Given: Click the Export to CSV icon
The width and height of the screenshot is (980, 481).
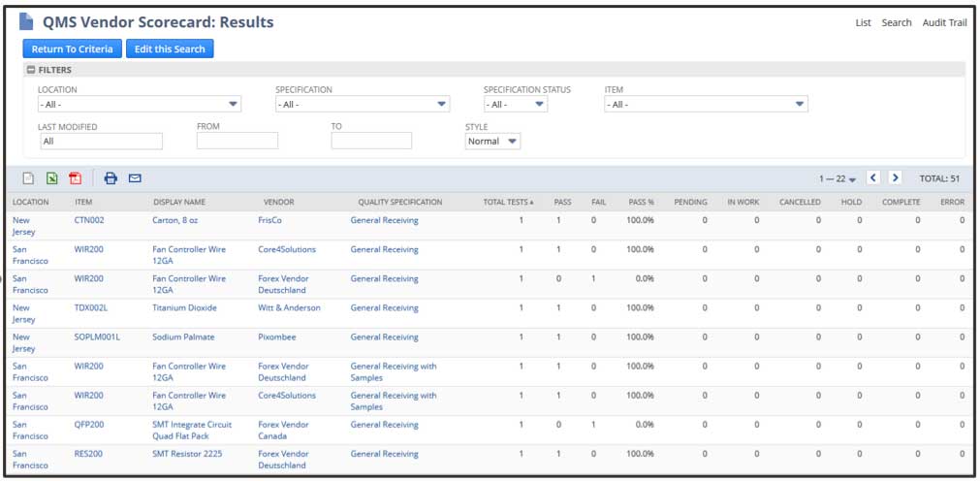Looking at the screenshot, I should [29, 178].
